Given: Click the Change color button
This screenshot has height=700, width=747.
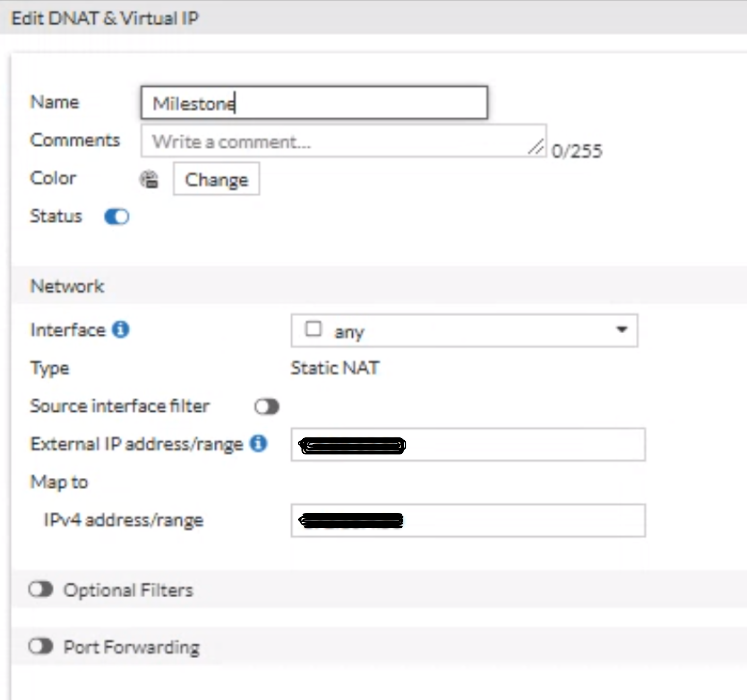Looking at the screenshot, I should pos(217,179).
